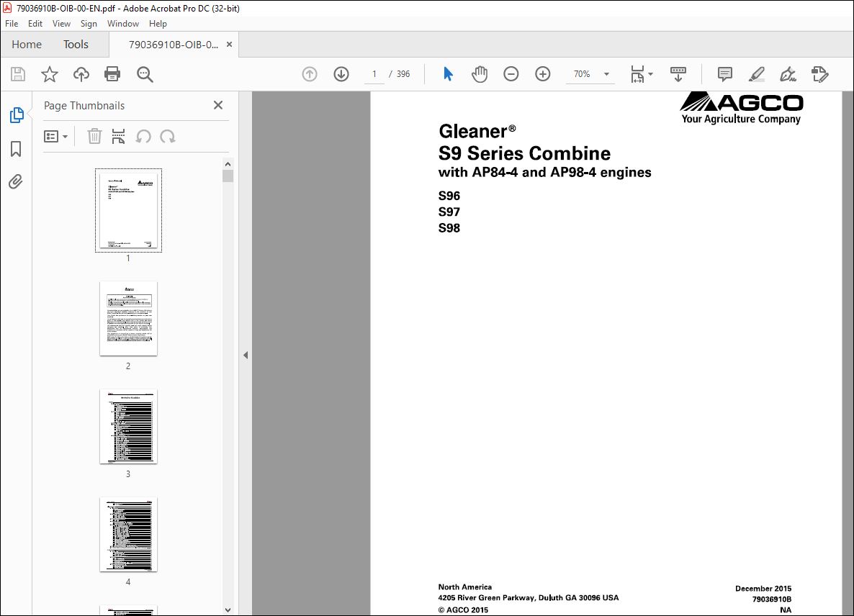Close the document tab
The image size is (854, 616).
pyautogui.click(x=229, y=45)
